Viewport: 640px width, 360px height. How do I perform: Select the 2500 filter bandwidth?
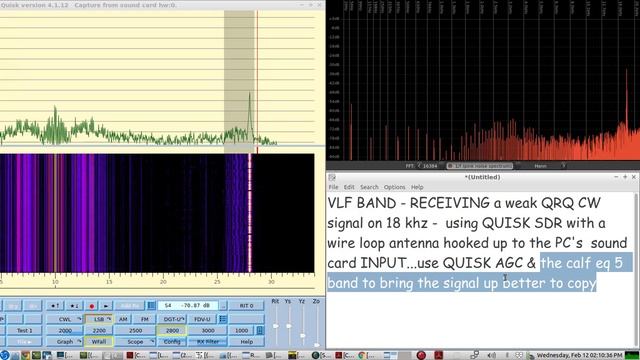[136, 331]
